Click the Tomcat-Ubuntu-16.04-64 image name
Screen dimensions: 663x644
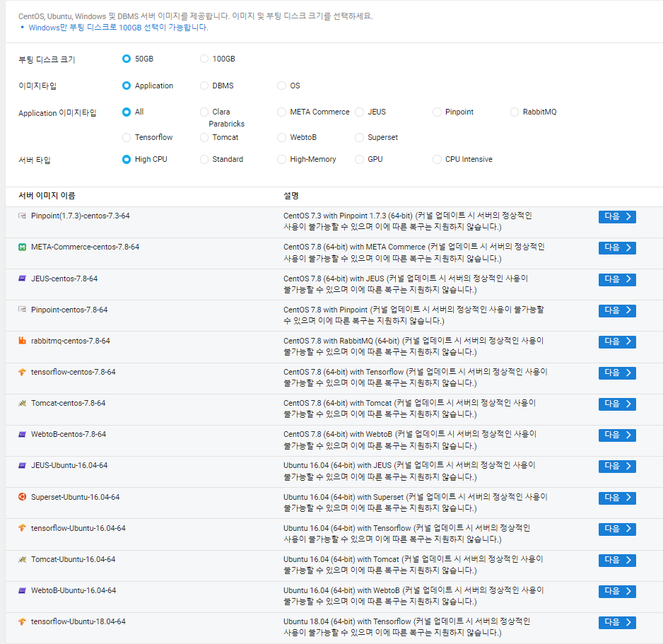[x=73, y=559]
